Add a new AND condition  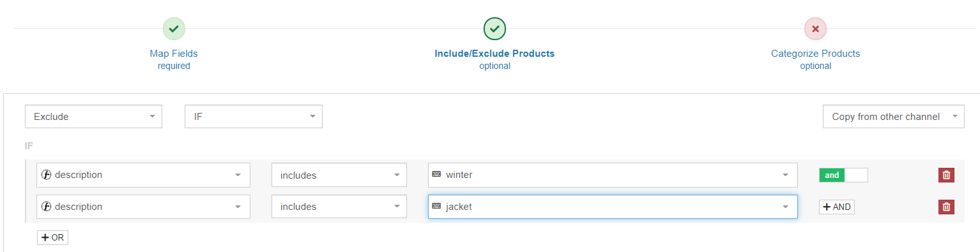point(837,207)
